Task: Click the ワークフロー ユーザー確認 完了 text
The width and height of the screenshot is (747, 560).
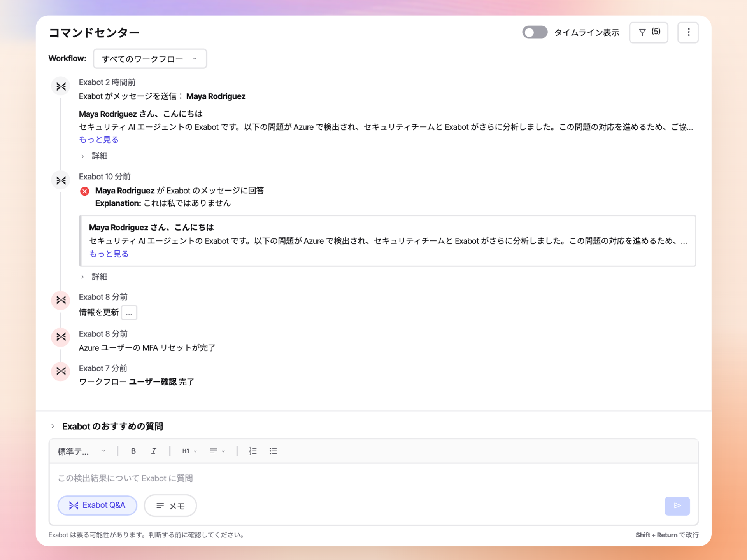Action: pyautogui.click(x=137, y=382)
